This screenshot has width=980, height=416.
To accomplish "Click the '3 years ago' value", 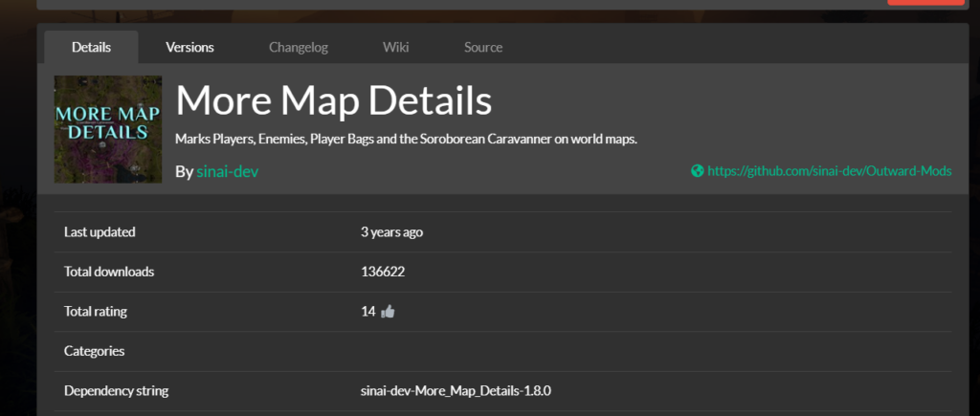I will (391, 232).
